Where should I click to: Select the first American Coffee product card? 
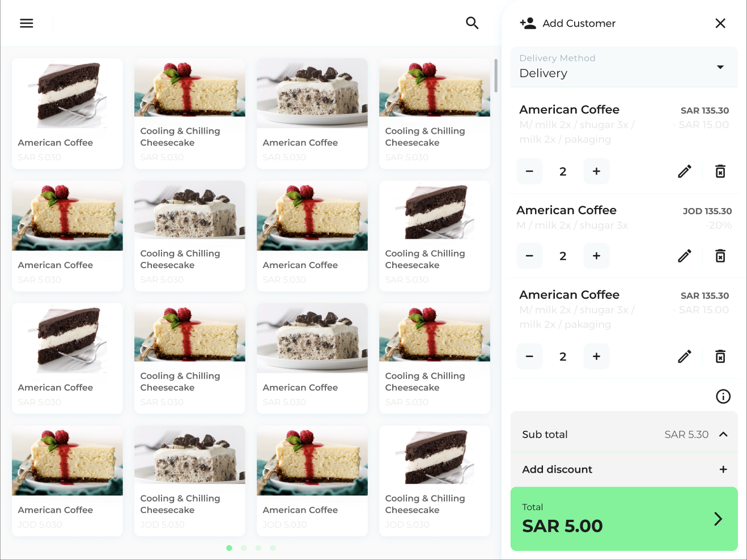point(67,113)
